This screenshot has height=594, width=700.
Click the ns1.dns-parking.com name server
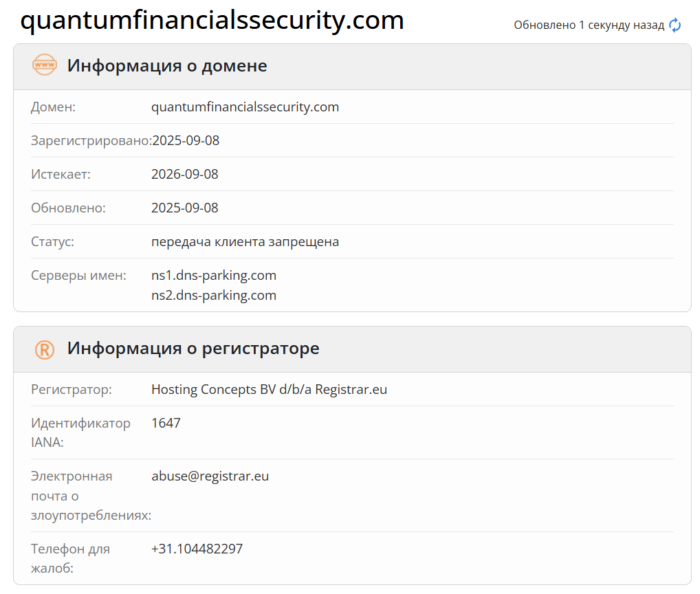(x=214, y=276)
